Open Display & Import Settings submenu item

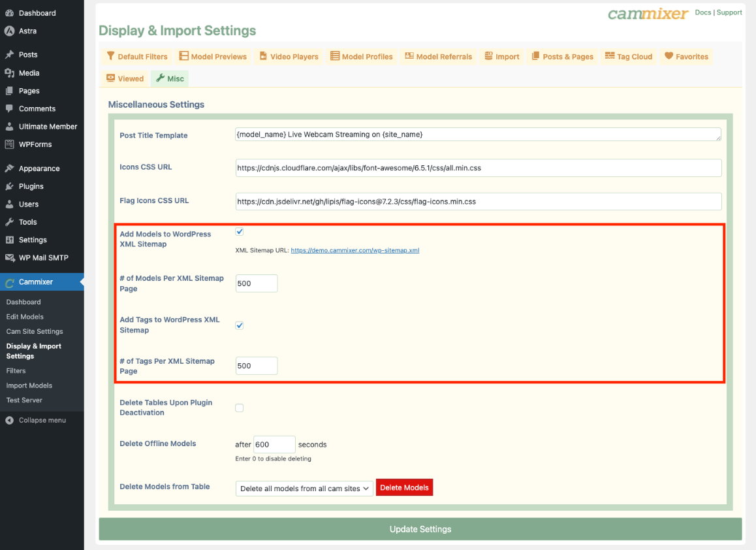[34, 351]
